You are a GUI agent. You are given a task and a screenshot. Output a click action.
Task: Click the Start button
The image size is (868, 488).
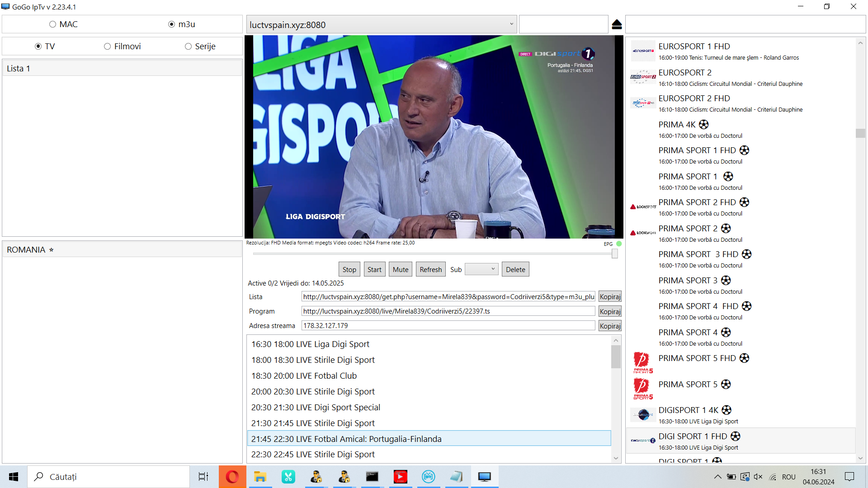pos(374,269)
